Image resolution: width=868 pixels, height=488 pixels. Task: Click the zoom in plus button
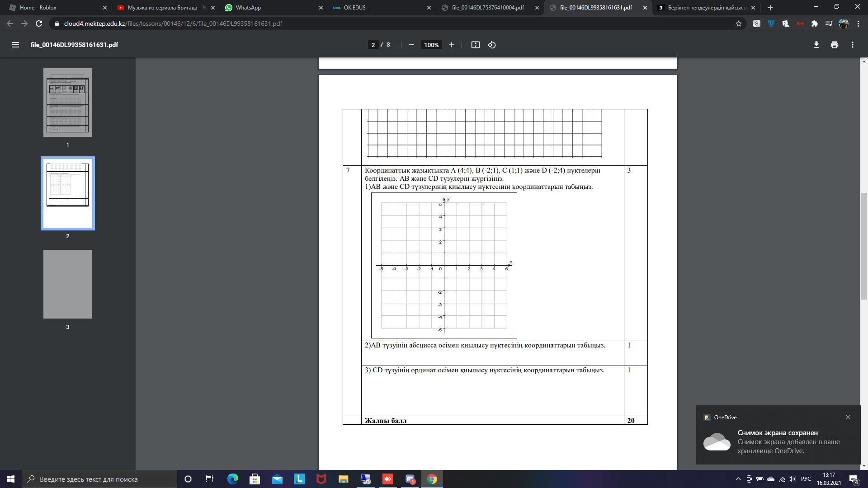pyautogui.click(x=451, y=45)
